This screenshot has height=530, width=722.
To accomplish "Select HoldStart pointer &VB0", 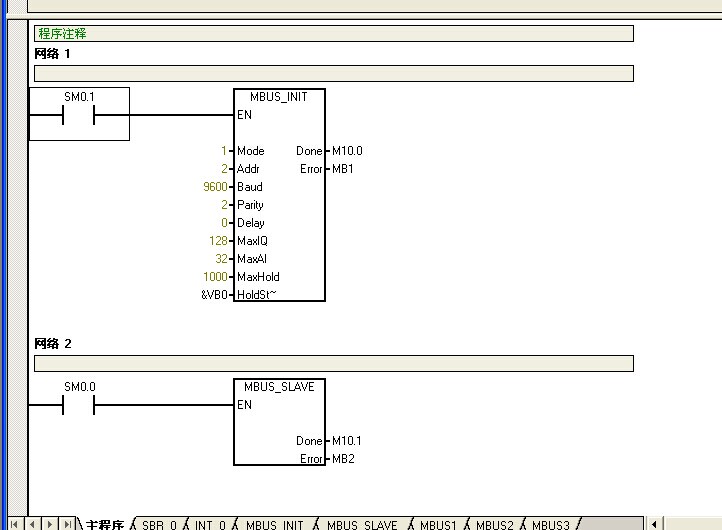I will pyautogui.click(x=214, y=295).
